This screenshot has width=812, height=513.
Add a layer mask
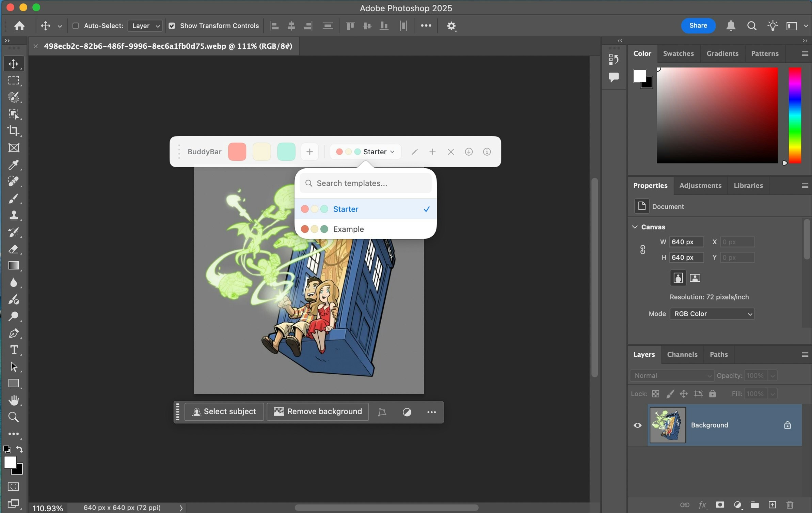click(720, 504)
